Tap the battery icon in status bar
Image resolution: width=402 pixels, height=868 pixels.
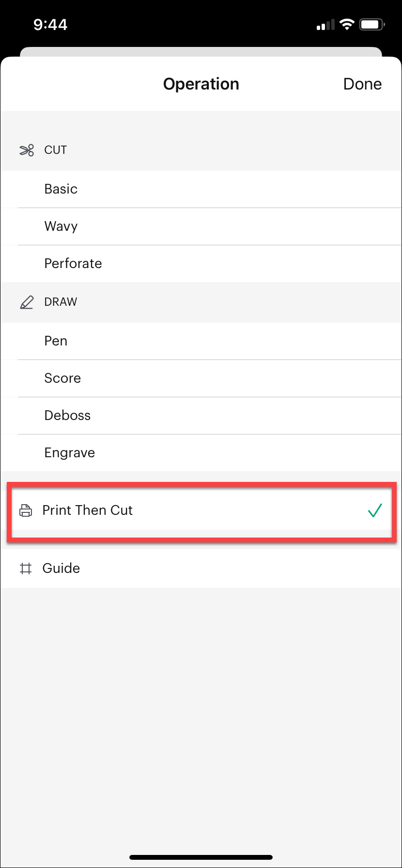372,25
